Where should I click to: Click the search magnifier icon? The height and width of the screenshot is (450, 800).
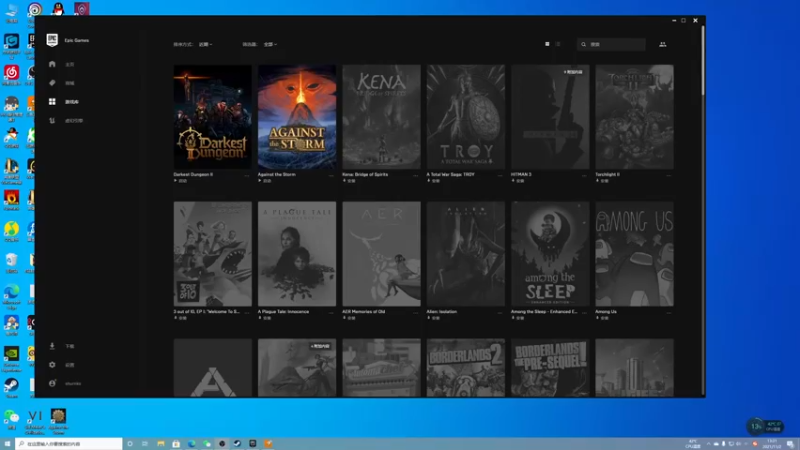point(584,44)
